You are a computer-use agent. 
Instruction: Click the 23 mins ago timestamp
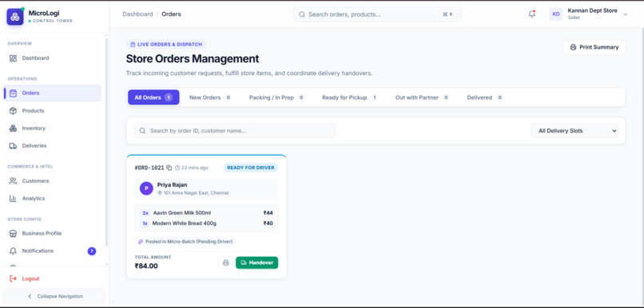[x=192, y=168]
